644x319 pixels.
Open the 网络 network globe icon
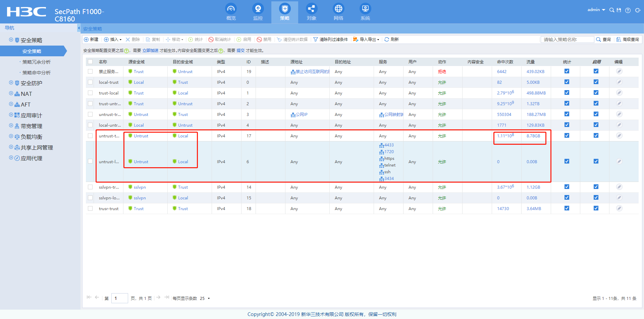(338, 9)
